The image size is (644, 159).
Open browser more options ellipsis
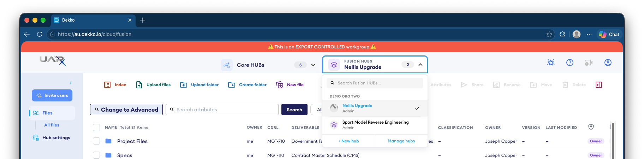pos(589,34)
